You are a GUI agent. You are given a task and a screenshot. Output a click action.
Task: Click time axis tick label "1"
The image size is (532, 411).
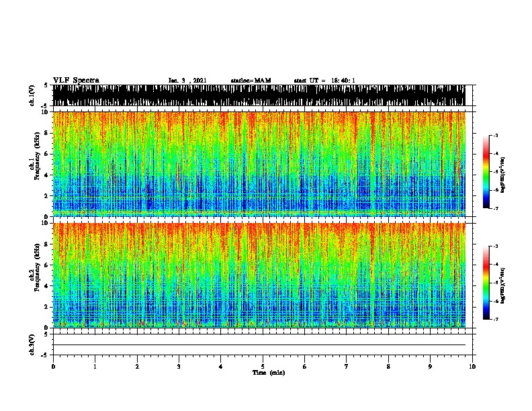click(x=95, y=367)
